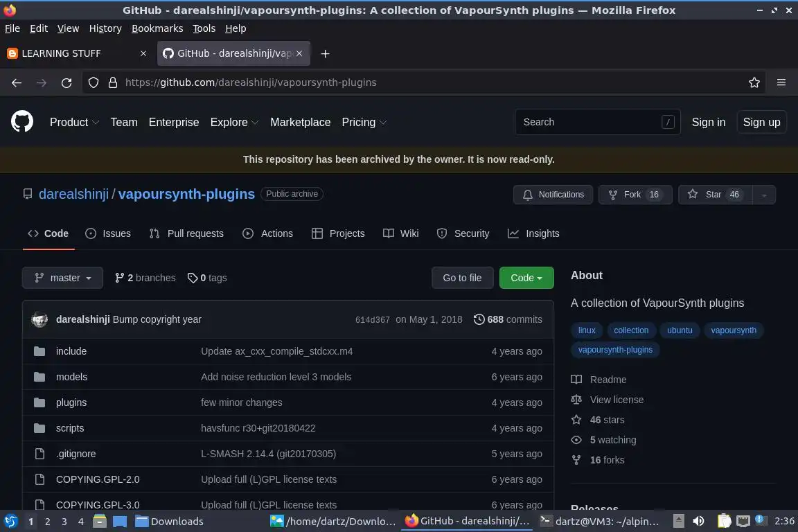Open the 0 tags link
The height and width of the screenshot is (532, 798).
[x=207, y=278]
